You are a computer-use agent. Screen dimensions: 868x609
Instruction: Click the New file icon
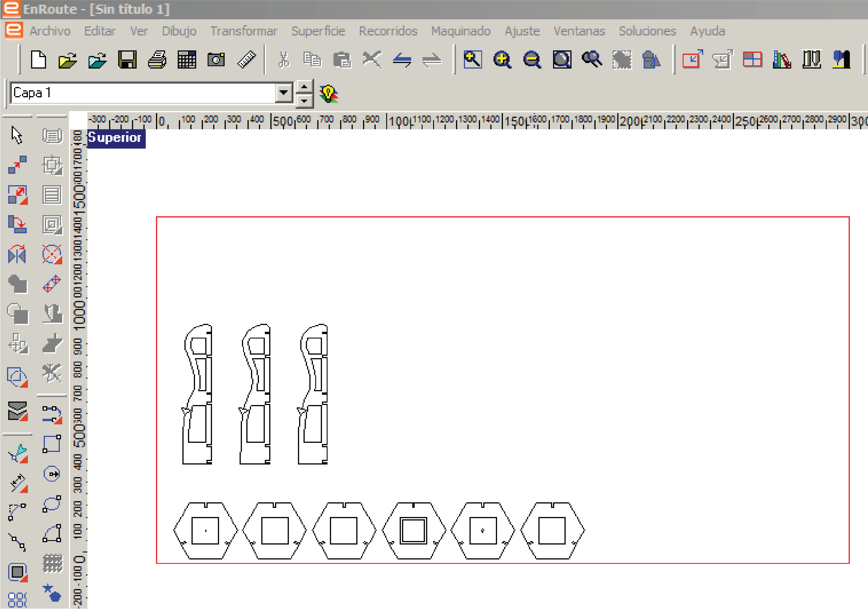click(38, 60)
